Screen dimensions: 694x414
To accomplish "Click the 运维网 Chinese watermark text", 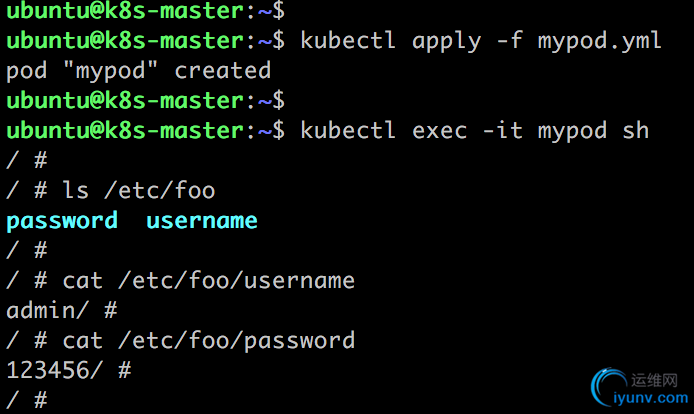I will (x=654, y=380).
